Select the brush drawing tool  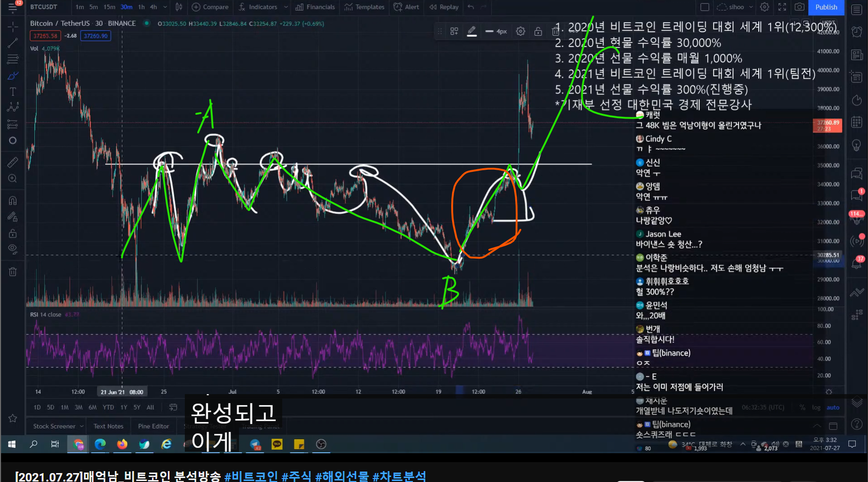(13, 75)
